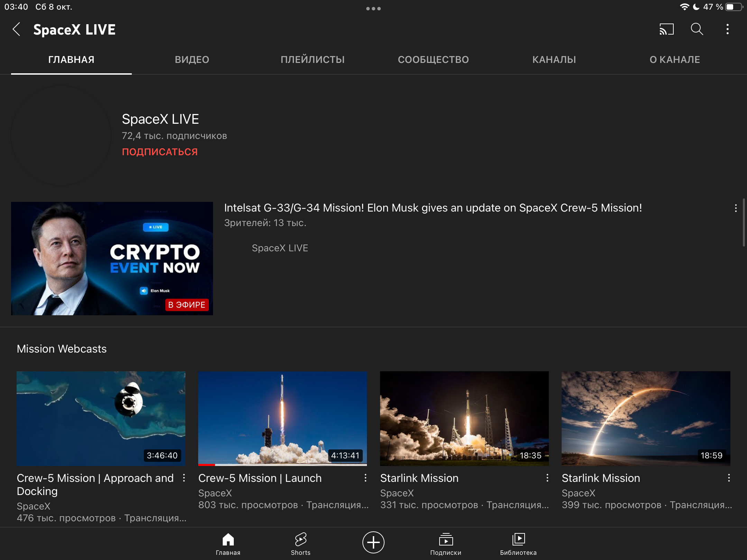The height and width of the screenshot is (560, 747).
Task: Open the Intelsat G-33/G-34 Mission stream title
Action: (433, 208)
